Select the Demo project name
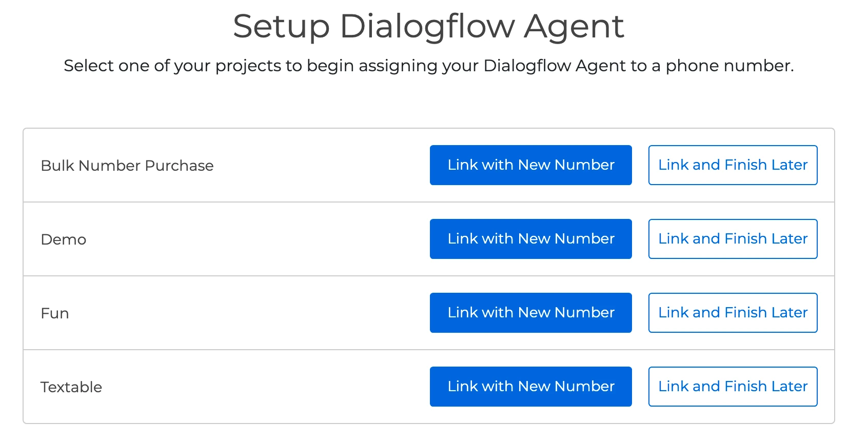Image resolution: width=868 pixels, height=443 pixels. (64, 239)
